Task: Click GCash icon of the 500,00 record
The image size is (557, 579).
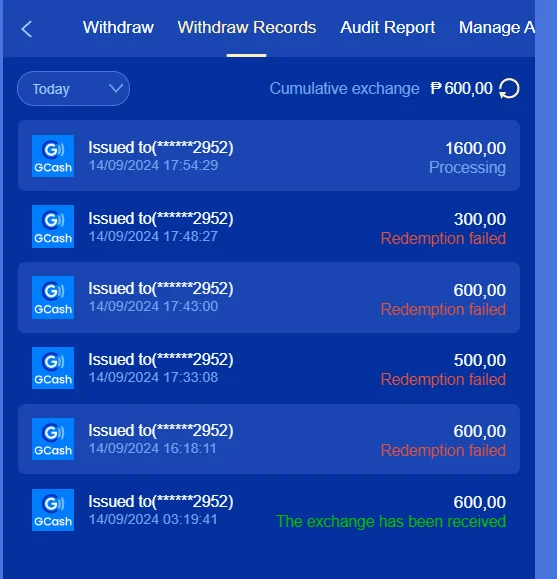Action: [53, 368]
